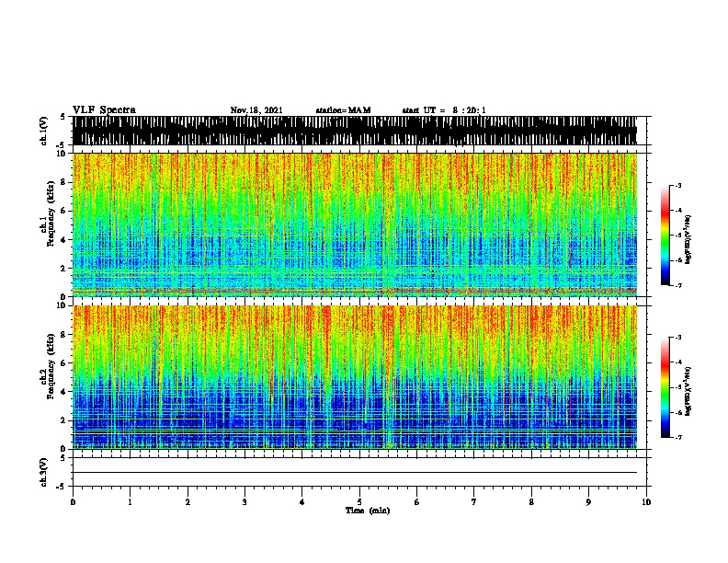Screen dimensions: 728x563
Task: Click the ch.2 spectrogram color scale bar
Action: (x=665, y=387)
